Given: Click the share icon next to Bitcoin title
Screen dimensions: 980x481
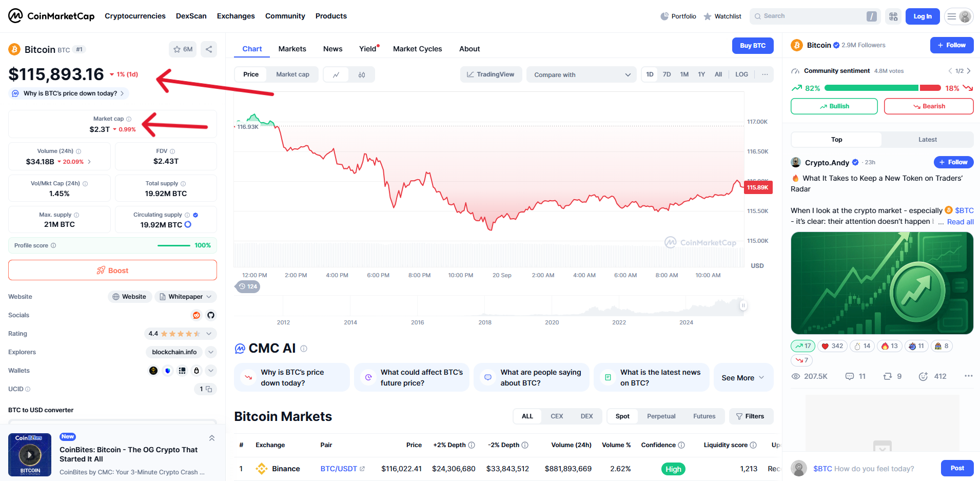Looking at the screenshot, I should click(209, 49).
